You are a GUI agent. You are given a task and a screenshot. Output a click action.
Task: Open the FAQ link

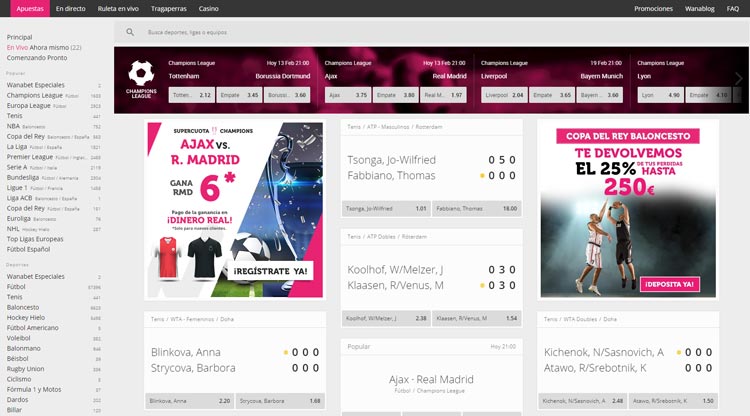(733, 9)
